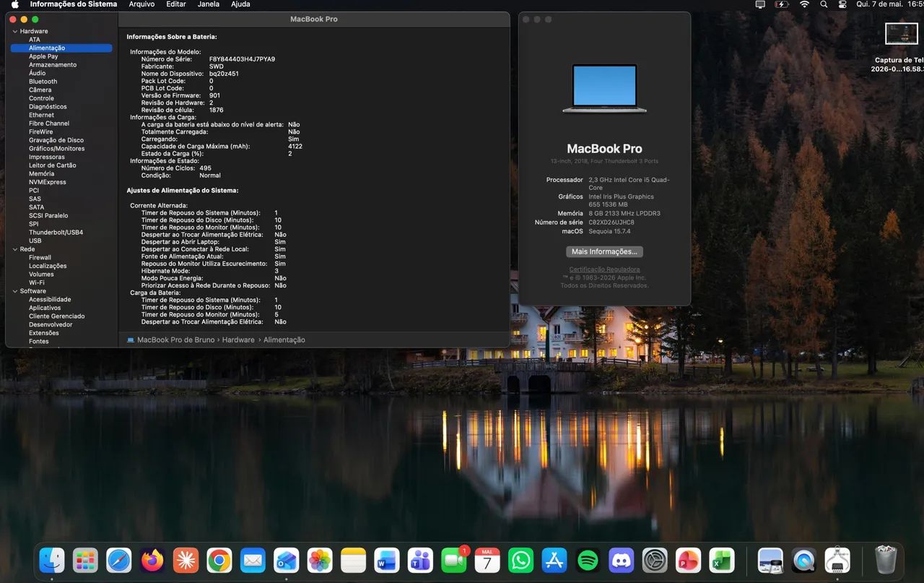Open the Claude app in the Dock
Screen dimensions: 924x583
(186, 561)
